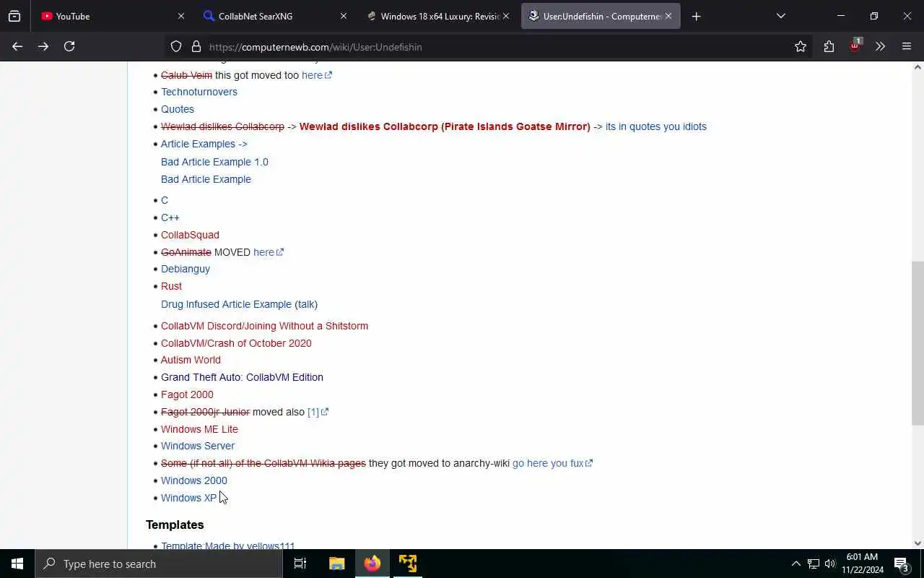The width and height of the screenshot is (924, 578).
Task: Open the C++ article link
Action: click(x=170, y=217)
